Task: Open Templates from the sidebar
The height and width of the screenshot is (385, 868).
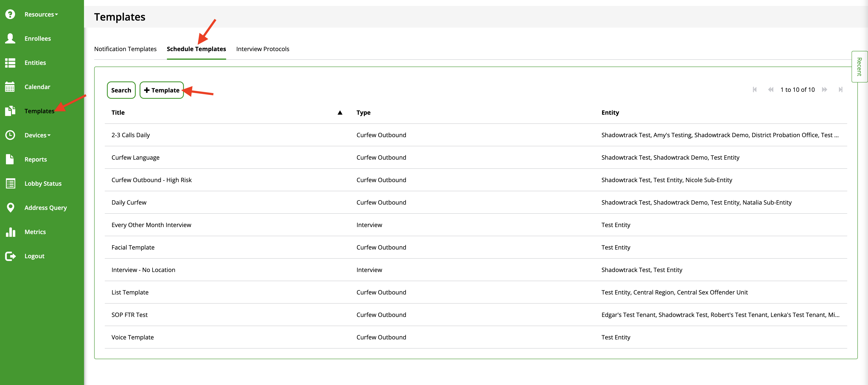Action: [39, 111]
